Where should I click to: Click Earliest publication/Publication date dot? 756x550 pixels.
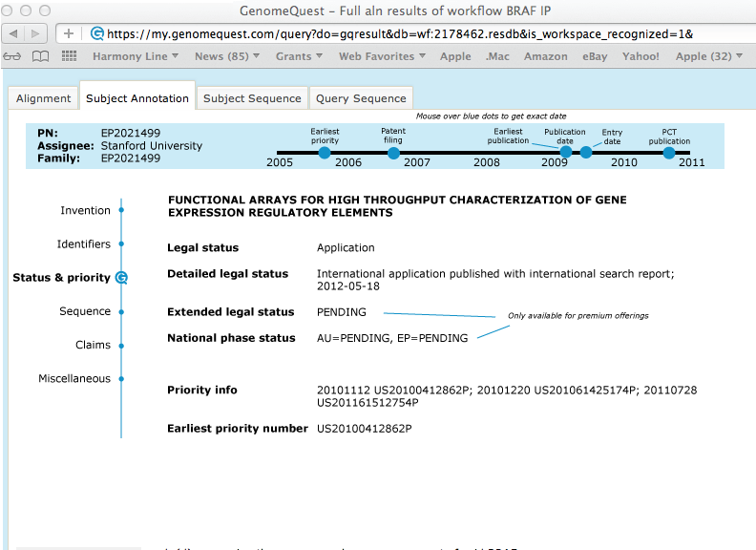pos(565,153)
